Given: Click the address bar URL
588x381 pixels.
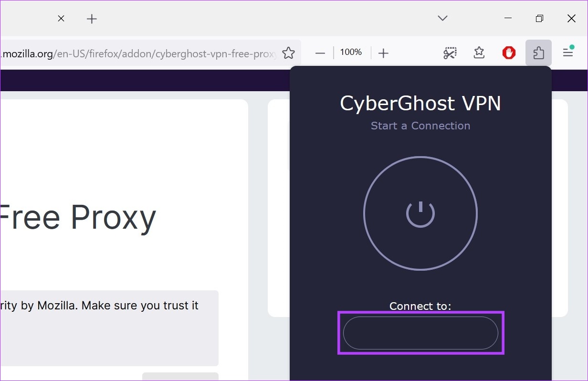Looking at the screenshot, I should (x=138, y=53).
